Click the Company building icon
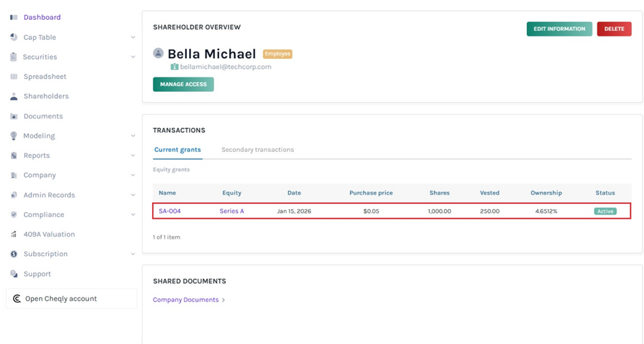This screenshot has height=344, width=644. [14, 175]
